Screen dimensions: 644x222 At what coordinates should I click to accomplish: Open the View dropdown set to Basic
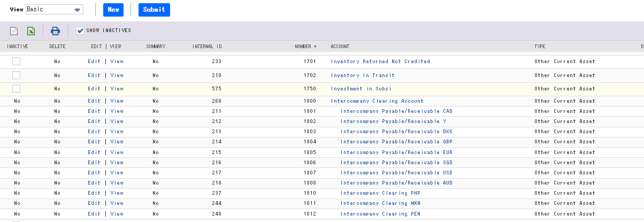[55, 10]
